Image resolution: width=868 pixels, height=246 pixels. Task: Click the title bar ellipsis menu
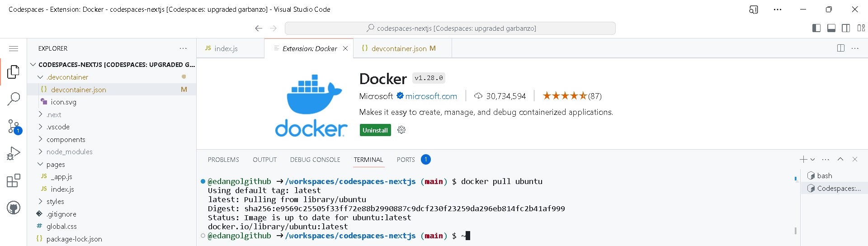point(778,9)
